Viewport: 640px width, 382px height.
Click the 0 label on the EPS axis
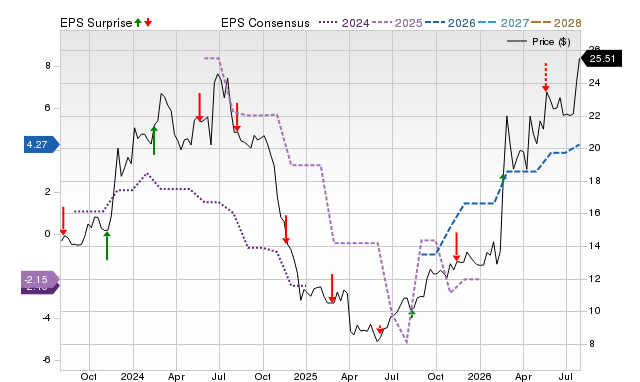[x=48, y=234]
